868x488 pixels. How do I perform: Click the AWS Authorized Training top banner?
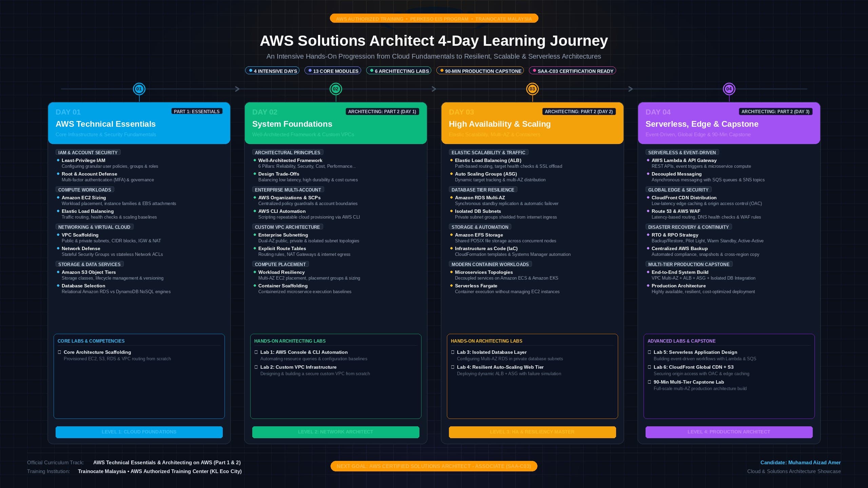[434, 19]
